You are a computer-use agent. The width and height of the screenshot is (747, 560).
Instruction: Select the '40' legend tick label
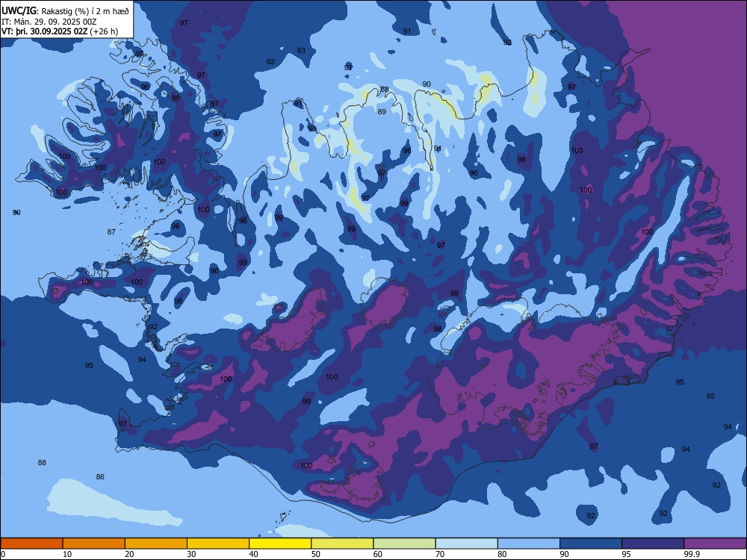254,554
